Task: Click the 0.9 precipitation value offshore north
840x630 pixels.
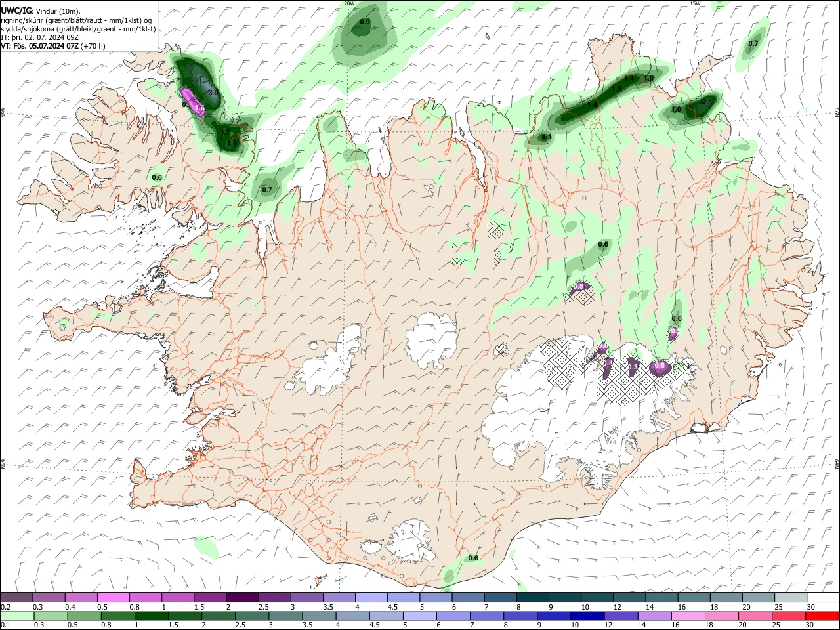Action: click(366, 22)
